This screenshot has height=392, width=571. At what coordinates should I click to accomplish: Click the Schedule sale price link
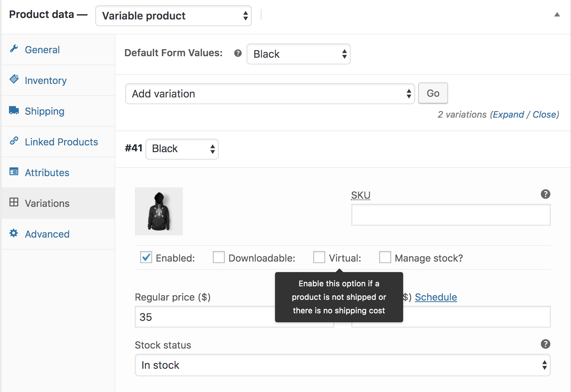click(x=436, y=297)
